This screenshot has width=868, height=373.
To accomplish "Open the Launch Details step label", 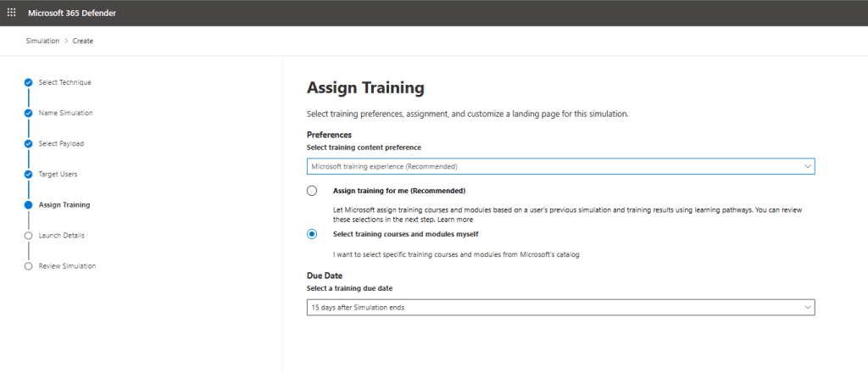I will [61, 236].
